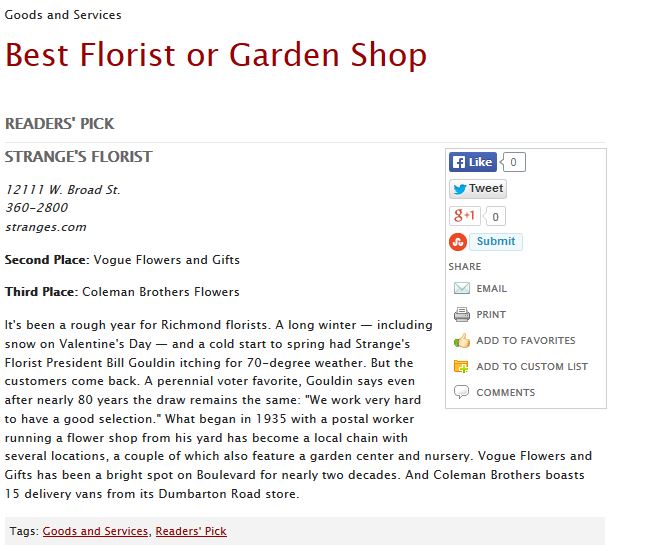Click the Facebook like count bubble
The height and width of the screenshot is (545, 663).
tap(512, 162)
